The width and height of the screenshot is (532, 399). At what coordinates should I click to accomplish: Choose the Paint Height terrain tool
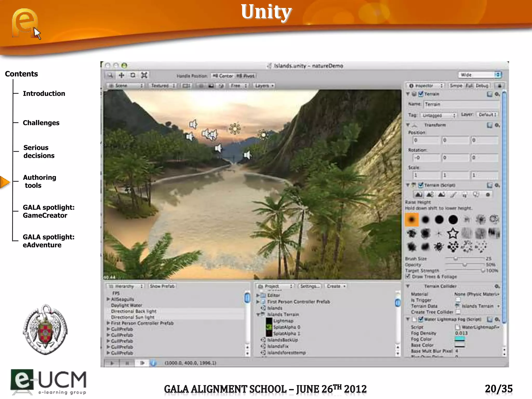430,195
